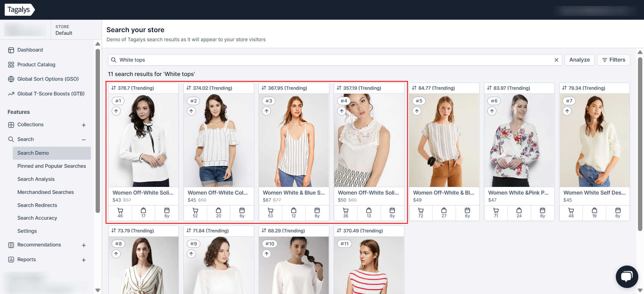Screen dimensions: 644x294
Task: Click product #11 striped top thumbnail
Action: point(369,265)
